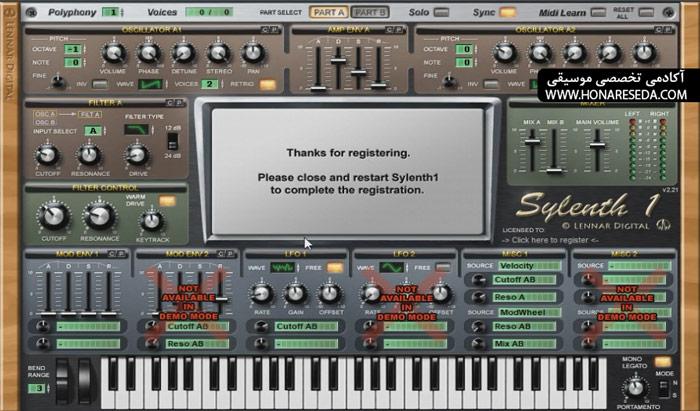Click the LFO 1 Gain knob
Image resolution: width=700 pixels, height=411 pixels.
pyautogui.click(x=295, y=294)
